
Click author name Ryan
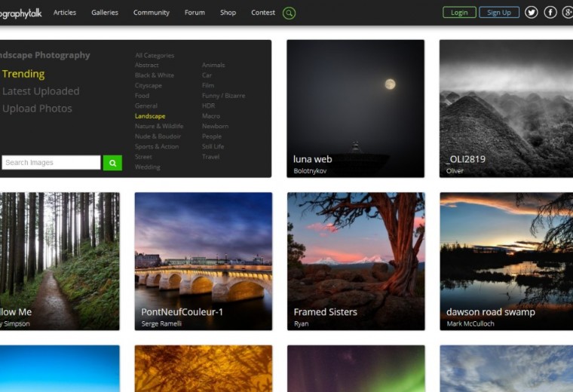point(301,323)
